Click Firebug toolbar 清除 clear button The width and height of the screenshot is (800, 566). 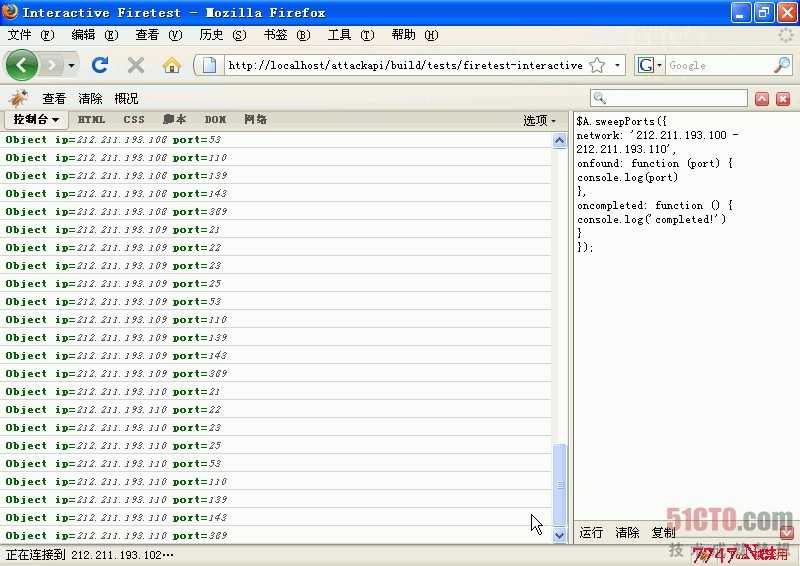pyautogui.click(x=90, y=99)
